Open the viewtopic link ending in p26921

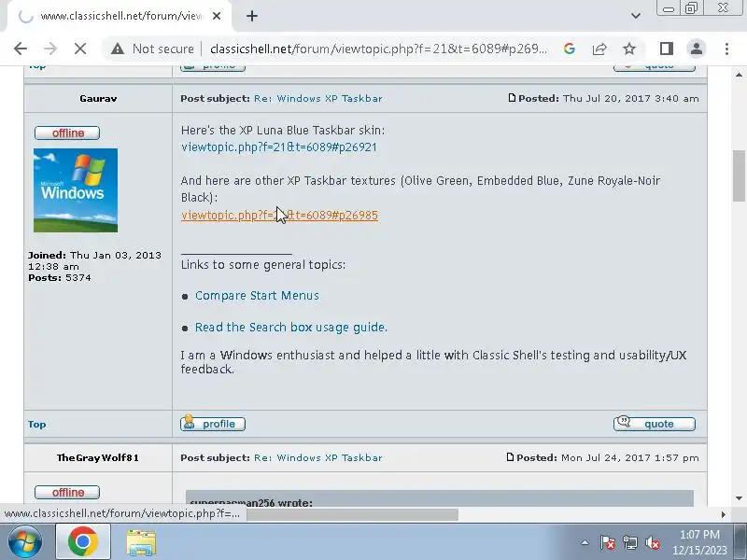[279, 147]
